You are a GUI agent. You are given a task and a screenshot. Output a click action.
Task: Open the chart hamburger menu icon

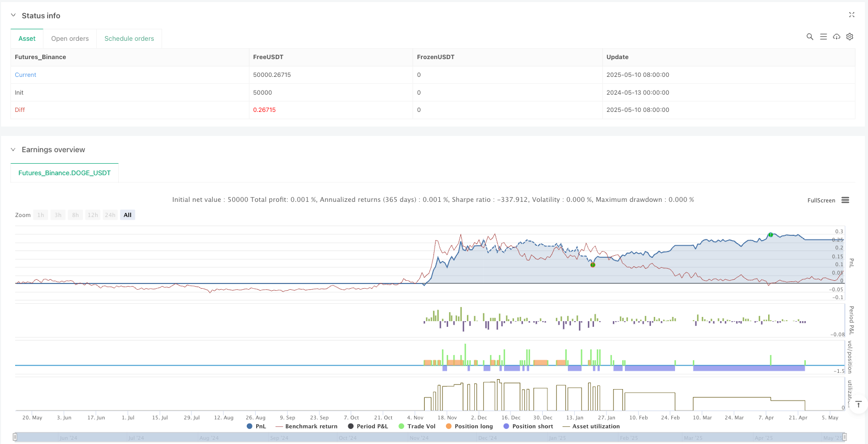coord(845,200)
